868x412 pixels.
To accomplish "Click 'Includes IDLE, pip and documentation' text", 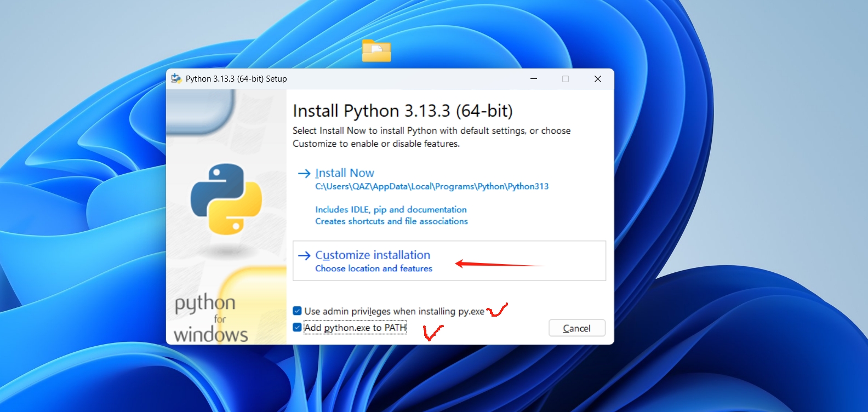I will [391, 209].
